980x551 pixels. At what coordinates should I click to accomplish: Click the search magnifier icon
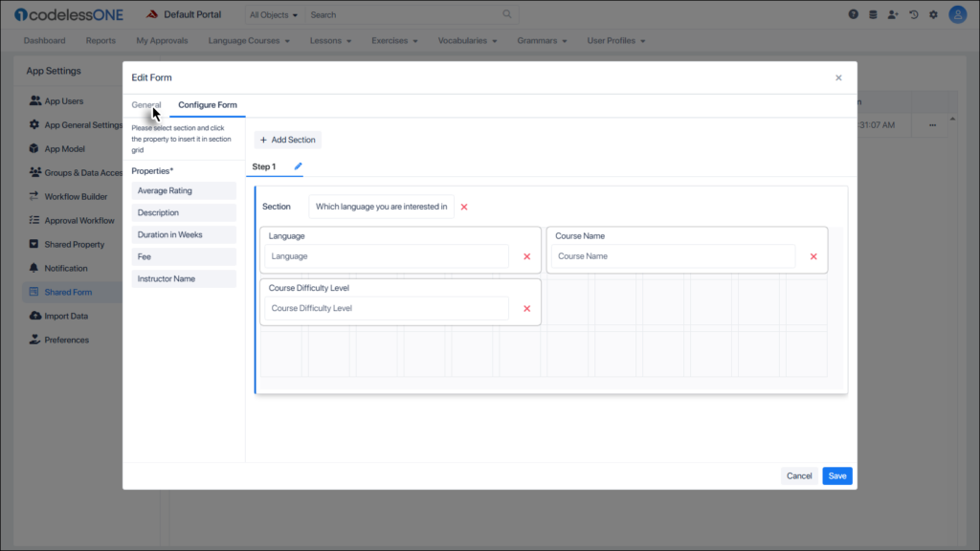[x=507, y=13]
